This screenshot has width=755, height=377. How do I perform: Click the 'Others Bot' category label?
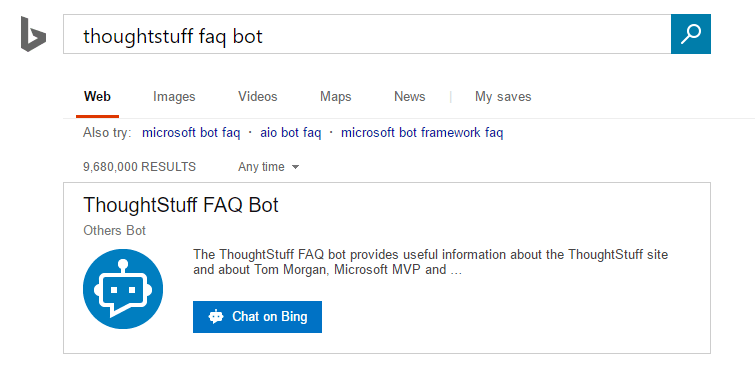[114, 231]
